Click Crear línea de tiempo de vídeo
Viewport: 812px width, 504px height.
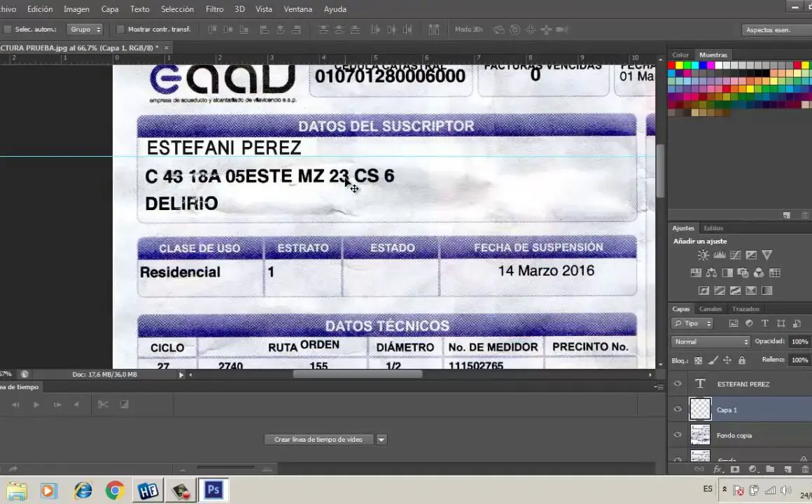318,440
